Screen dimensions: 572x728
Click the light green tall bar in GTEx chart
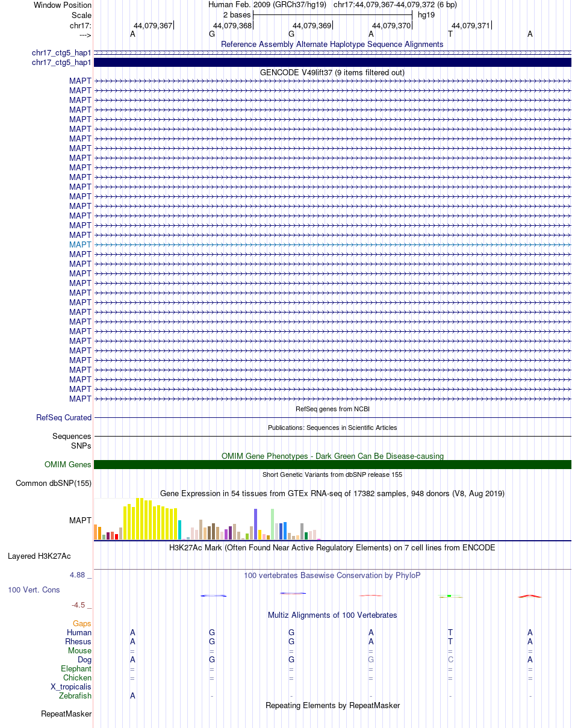(272, 524)
